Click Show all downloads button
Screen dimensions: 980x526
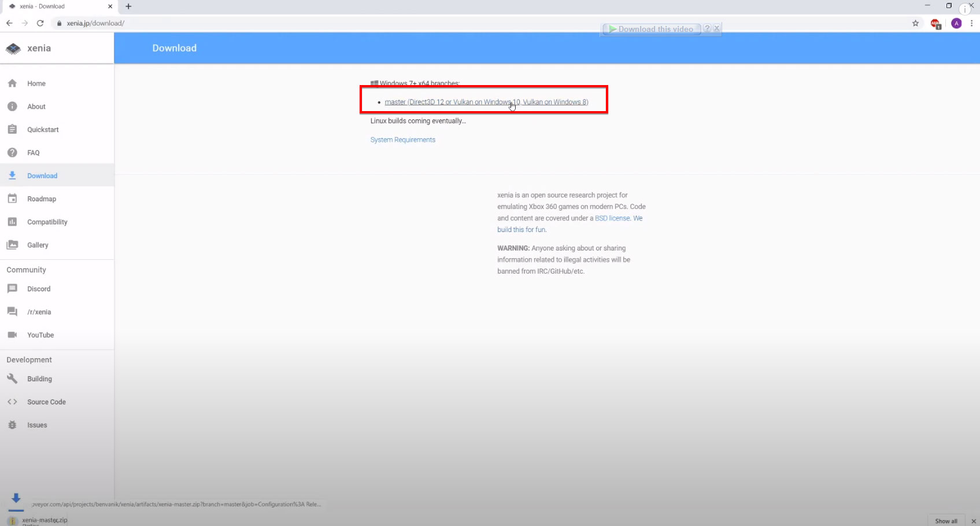946,521
